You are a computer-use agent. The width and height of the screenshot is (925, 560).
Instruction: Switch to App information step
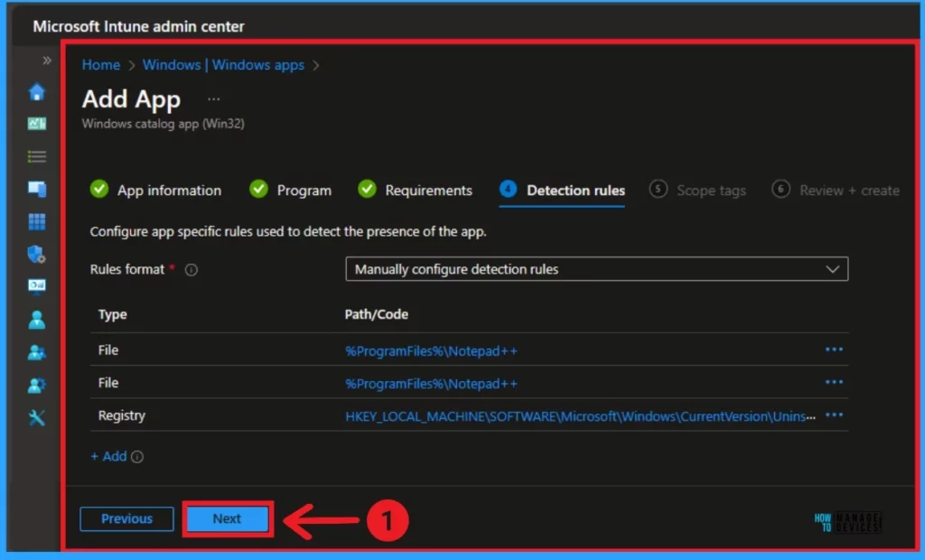[x=155, y=190]
